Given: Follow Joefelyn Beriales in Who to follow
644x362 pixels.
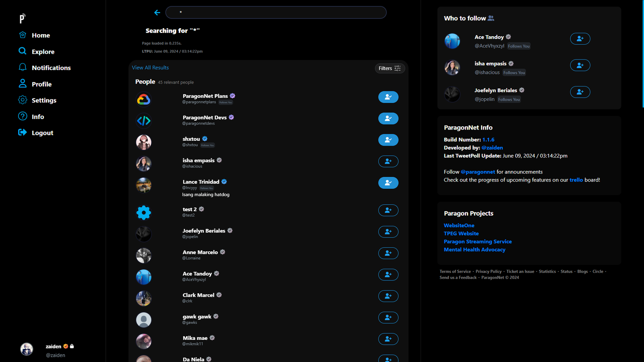Looking at the screenshot, I should coord(580,92).
